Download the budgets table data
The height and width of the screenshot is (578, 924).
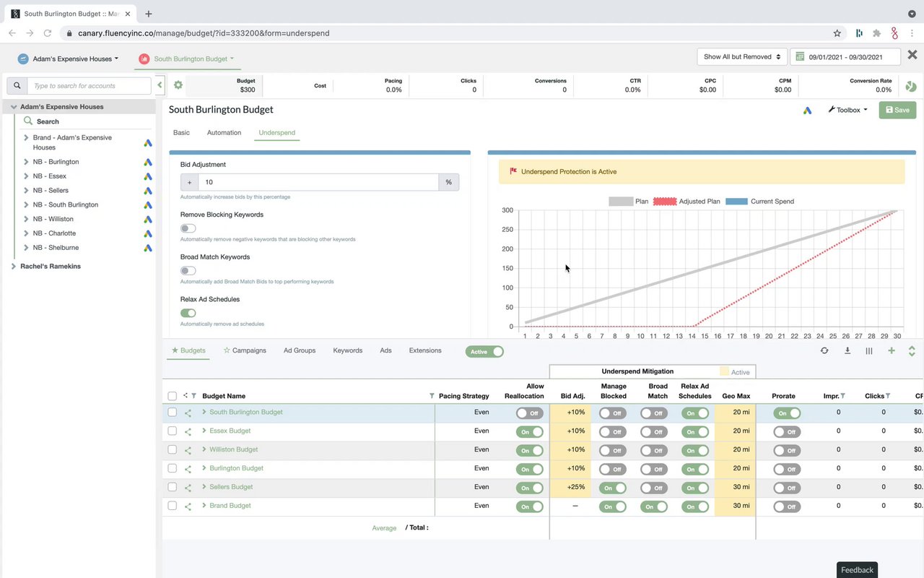coord(847,351)
